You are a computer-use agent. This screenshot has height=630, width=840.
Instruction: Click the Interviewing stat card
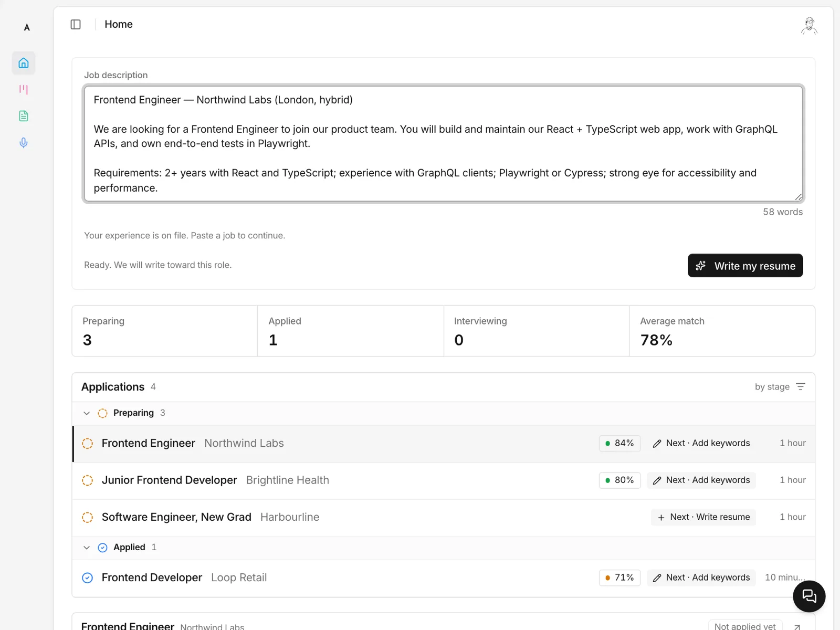(x=537, y=331)
